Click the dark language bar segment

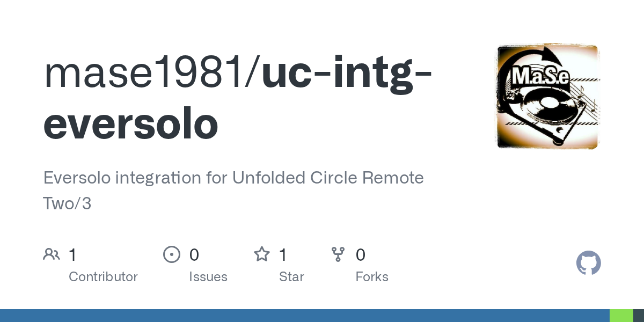tap(639, 316)
